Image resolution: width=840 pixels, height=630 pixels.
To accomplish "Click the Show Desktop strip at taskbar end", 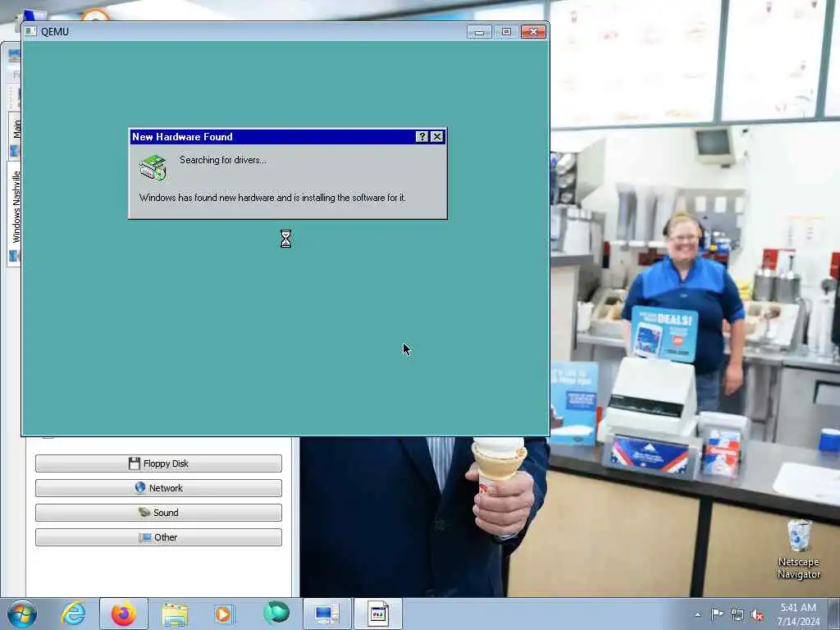I will [x=834, y=614].
